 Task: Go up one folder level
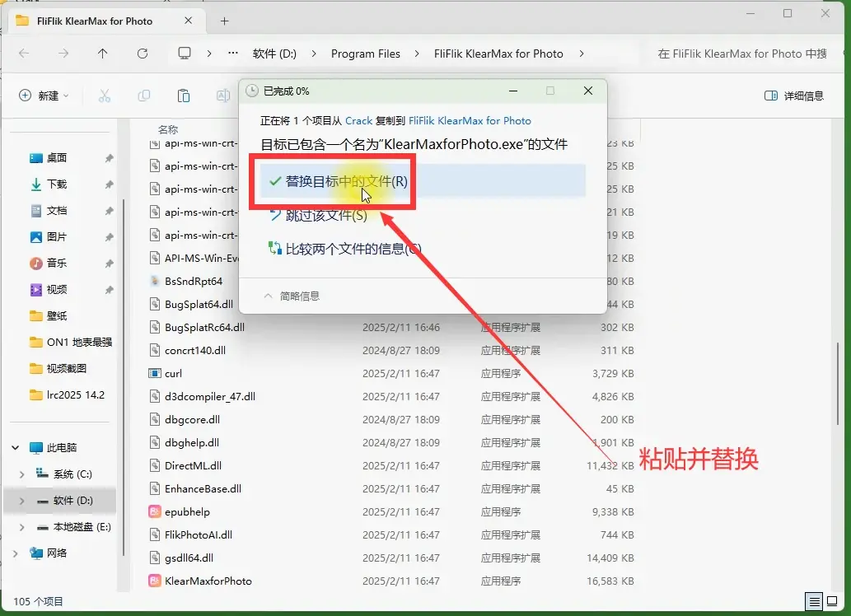(x=103, y=54)
